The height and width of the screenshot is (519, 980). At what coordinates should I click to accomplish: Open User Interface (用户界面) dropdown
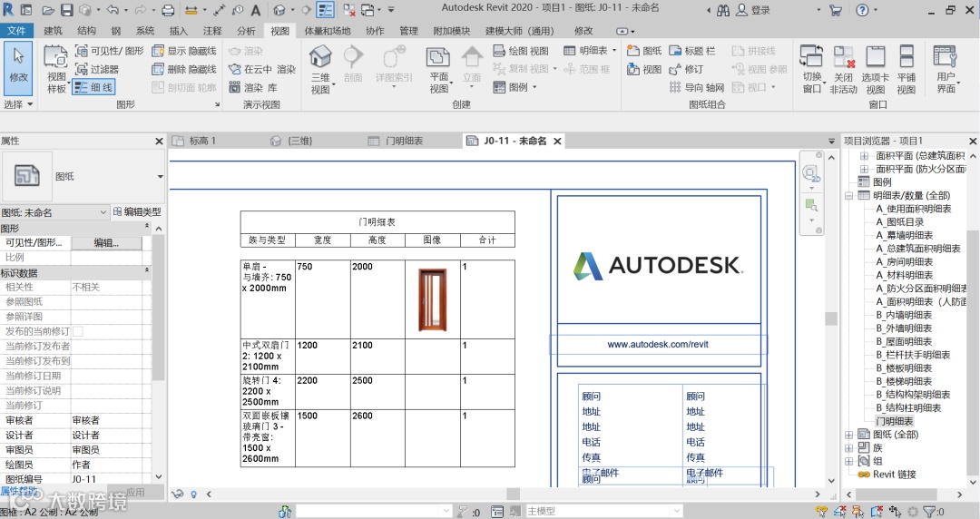(x=946, y=69)
